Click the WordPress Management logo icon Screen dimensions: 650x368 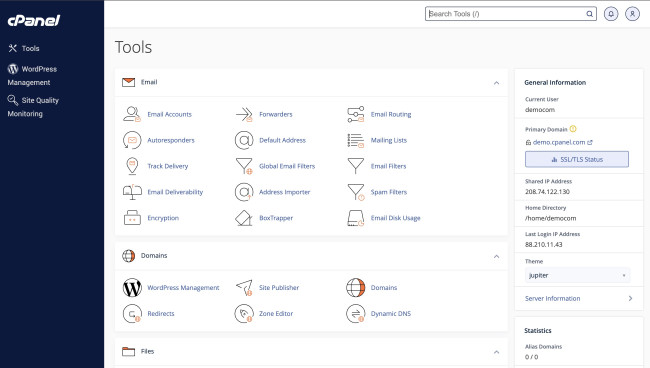132,288
